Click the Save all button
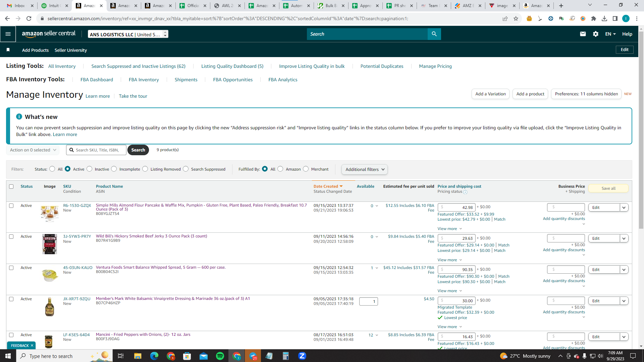This screenshot has width=644, height=362. pos(608,188)
